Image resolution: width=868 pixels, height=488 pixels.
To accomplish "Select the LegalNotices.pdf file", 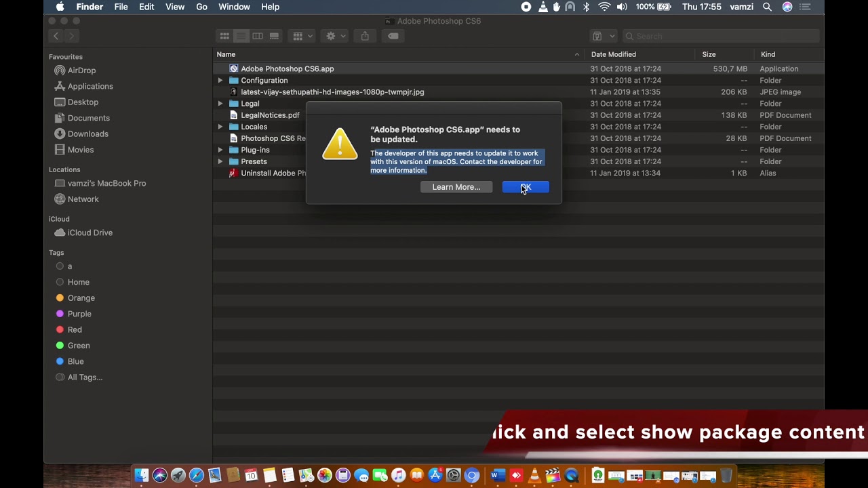I will pyautogui.click(x=270, y=115).
